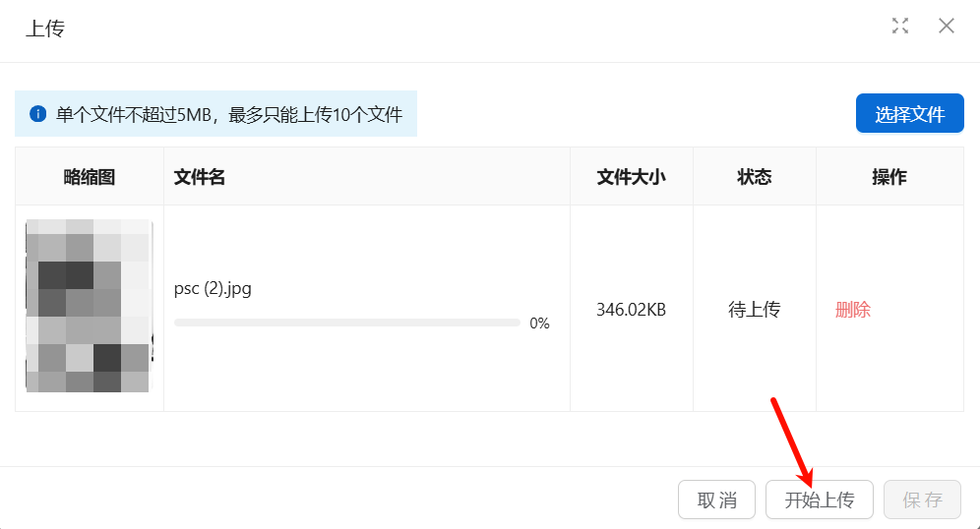980x529 pixels.
Task: Select the 文件大小 column header
Action: [632, 177]
